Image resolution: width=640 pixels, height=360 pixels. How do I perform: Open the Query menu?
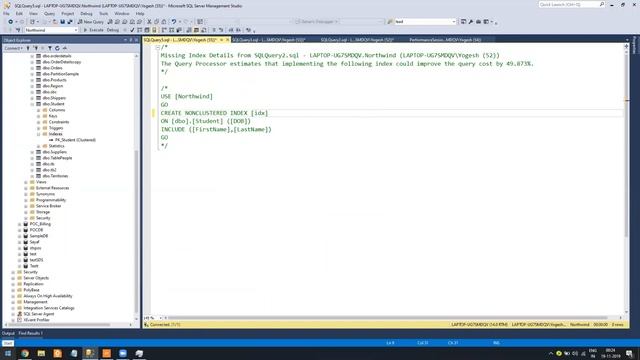click(x=49, y=13)
